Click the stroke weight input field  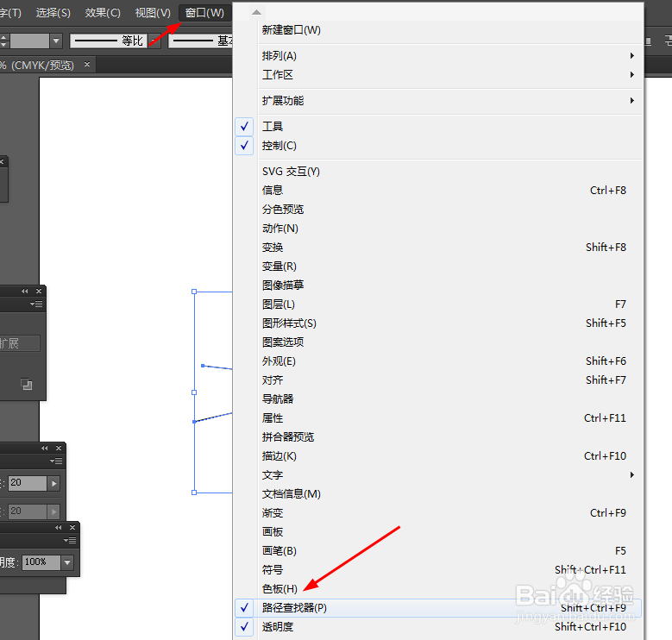tap(29, 41)
